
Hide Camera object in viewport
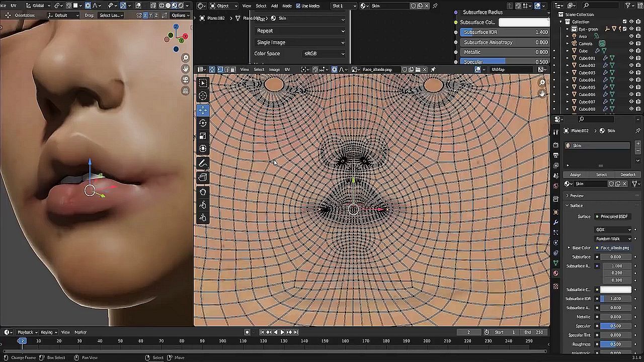631,44
